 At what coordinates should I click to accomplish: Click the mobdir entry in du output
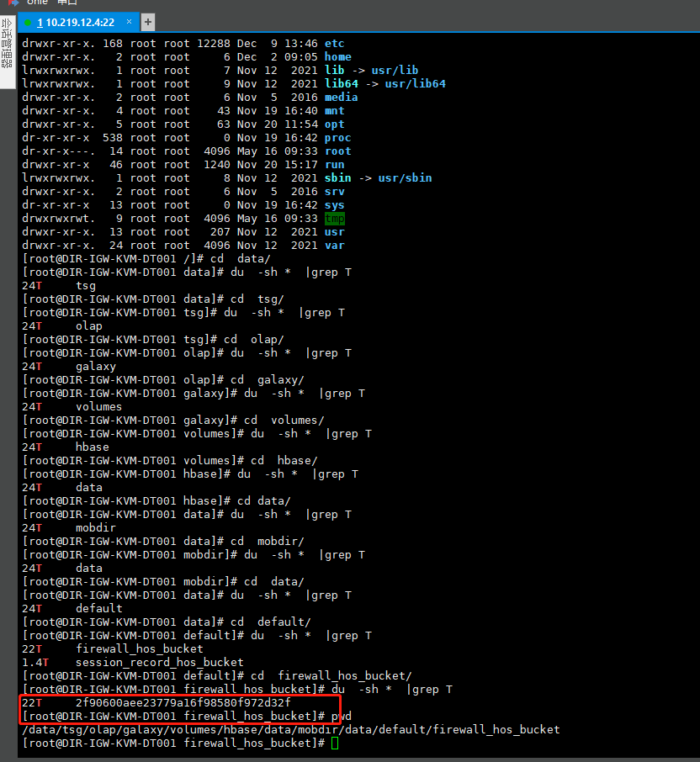(95, 528)
